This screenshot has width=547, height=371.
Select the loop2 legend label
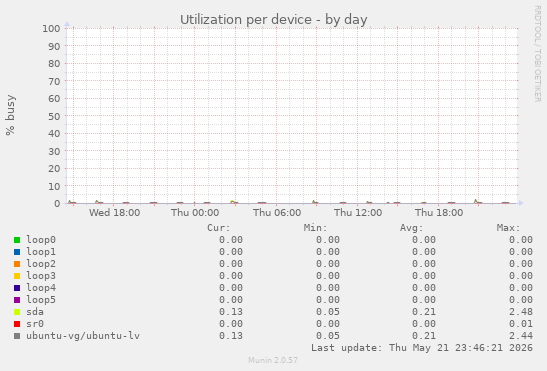coord(41,264)
